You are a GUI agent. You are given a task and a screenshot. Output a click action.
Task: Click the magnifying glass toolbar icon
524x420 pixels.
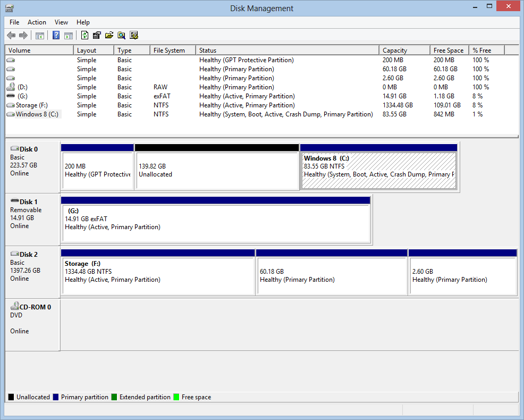[x=122, y=36]
